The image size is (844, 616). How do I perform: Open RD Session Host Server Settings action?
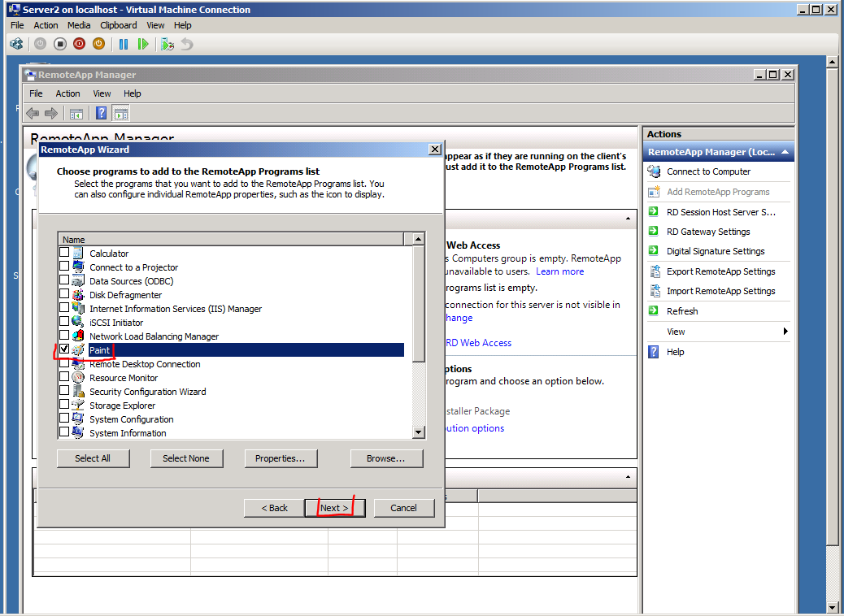tap(720, 212)
